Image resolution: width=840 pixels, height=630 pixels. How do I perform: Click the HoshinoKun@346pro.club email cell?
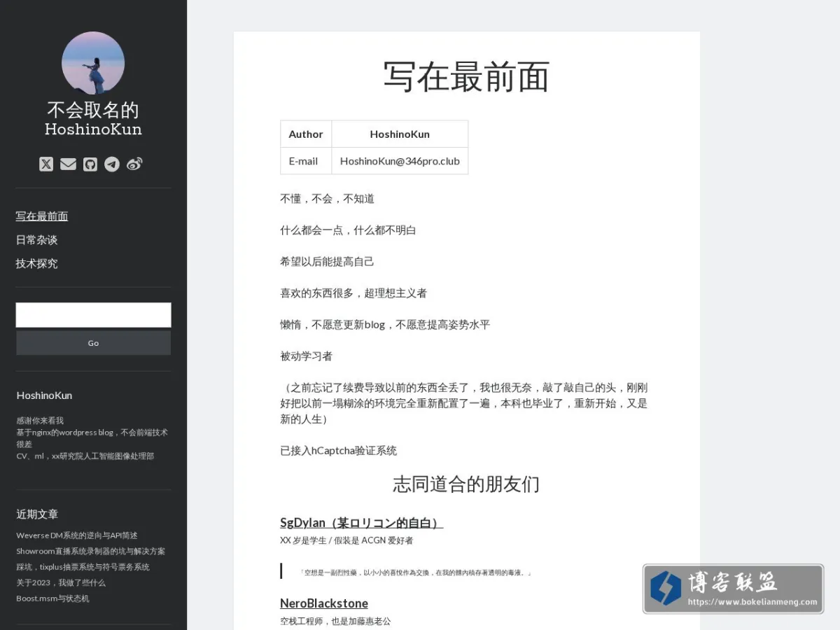400,161
